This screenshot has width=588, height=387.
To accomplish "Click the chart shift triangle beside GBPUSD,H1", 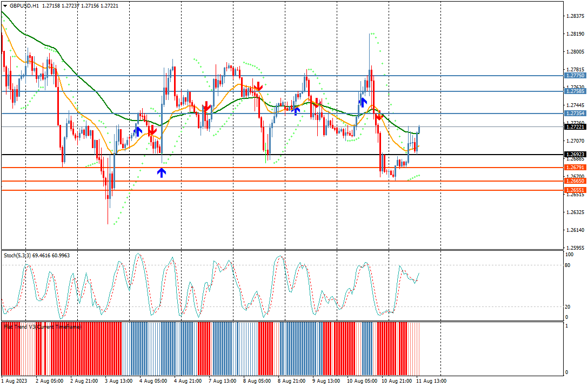I will point(5,6).
